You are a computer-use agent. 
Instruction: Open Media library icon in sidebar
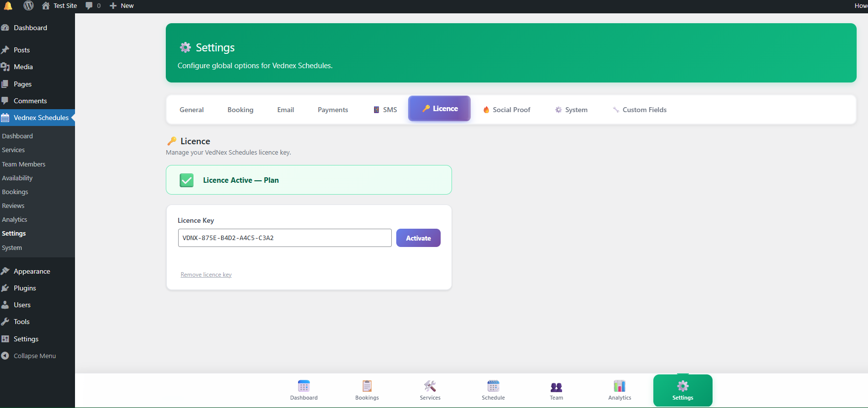tap(5, 67)
